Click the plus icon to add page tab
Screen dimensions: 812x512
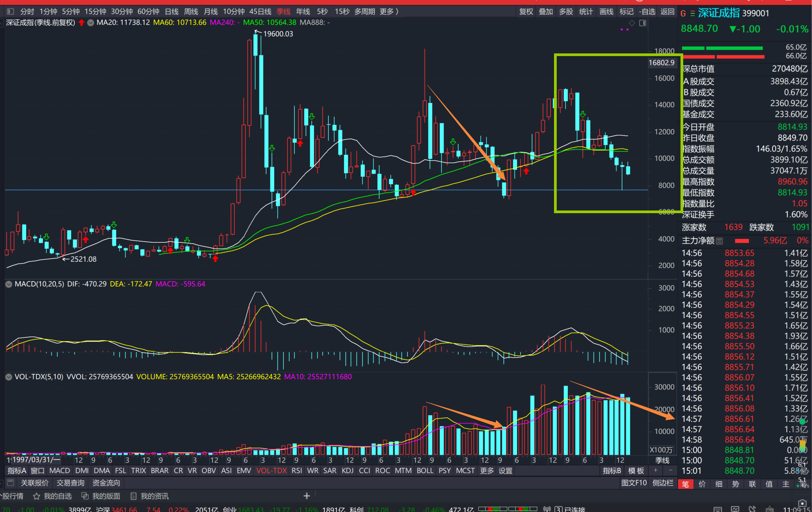pyautogui.click(x=306, y=496)
